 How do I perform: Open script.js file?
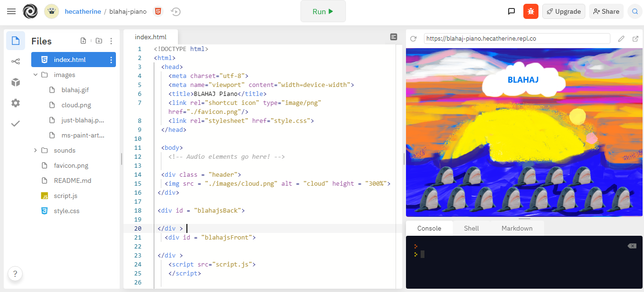tap(65, 196)
